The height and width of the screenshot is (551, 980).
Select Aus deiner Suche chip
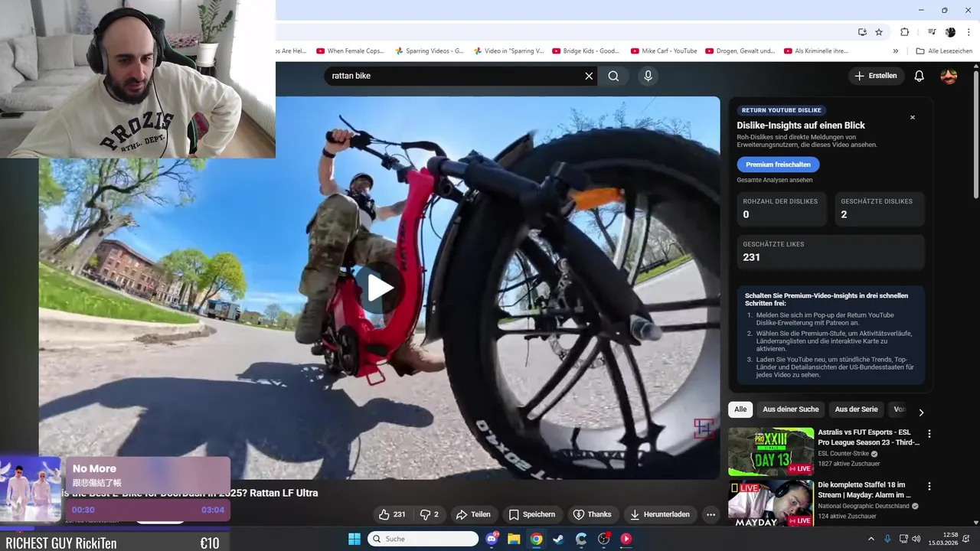(x=791, y=409)
